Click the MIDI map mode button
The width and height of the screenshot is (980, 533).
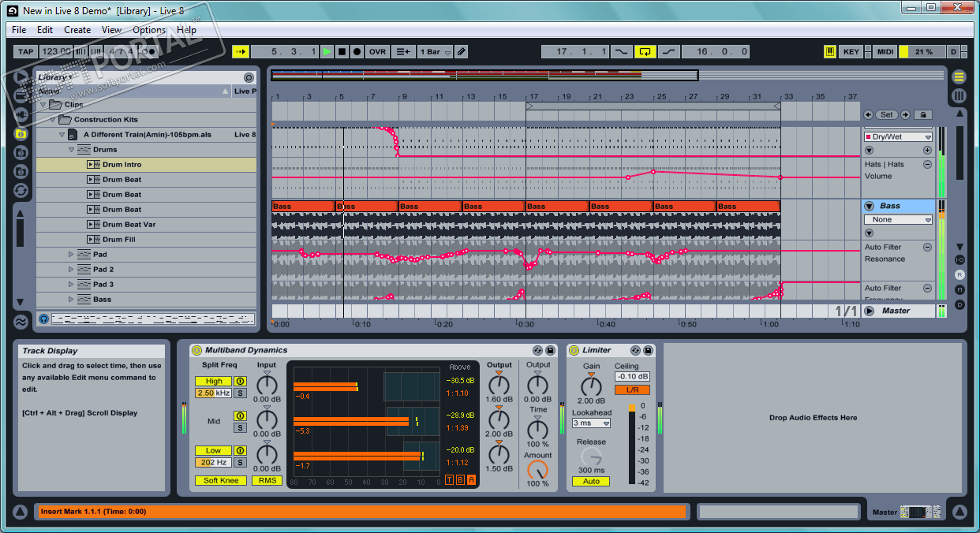(x=885, y=51)
